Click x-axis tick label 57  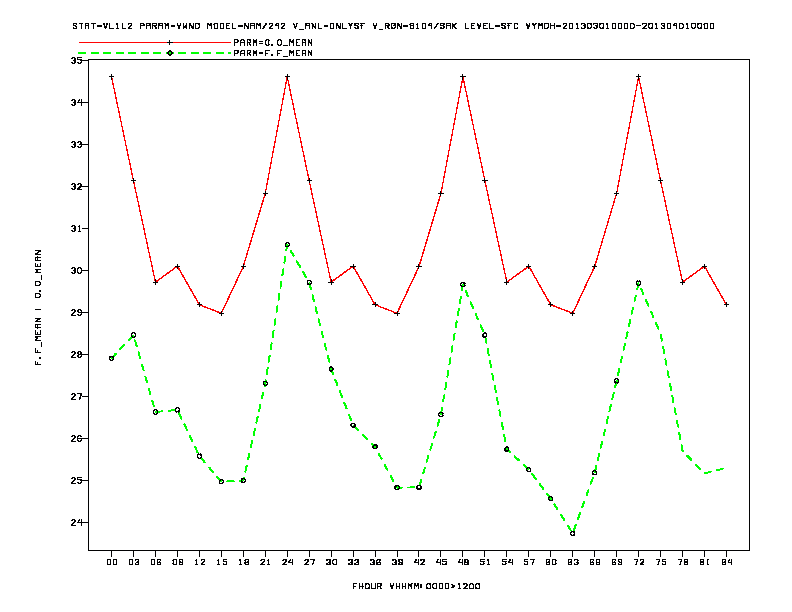pyautogui.click(x=529, y=562)
